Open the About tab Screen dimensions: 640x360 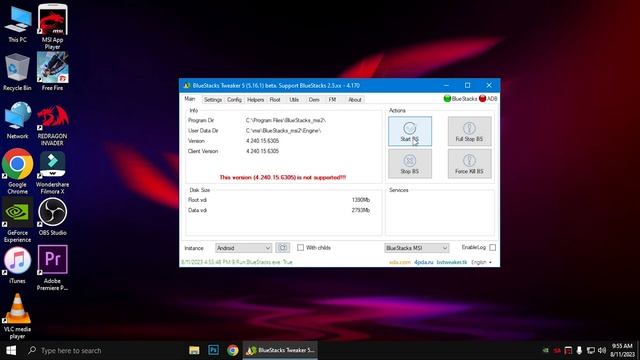[355, 100]
